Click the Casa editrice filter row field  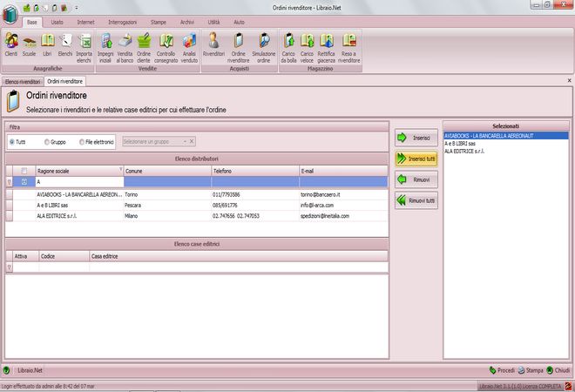239,267
